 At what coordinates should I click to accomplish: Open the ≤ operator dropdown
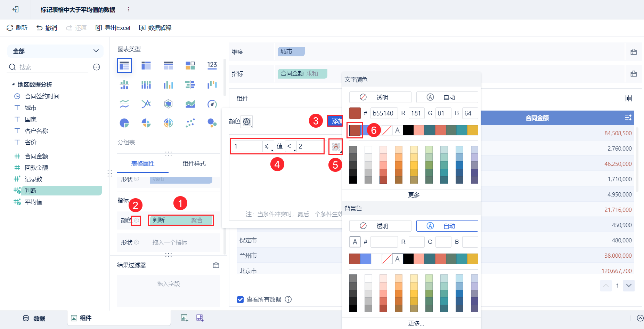[x=268, y=146]
